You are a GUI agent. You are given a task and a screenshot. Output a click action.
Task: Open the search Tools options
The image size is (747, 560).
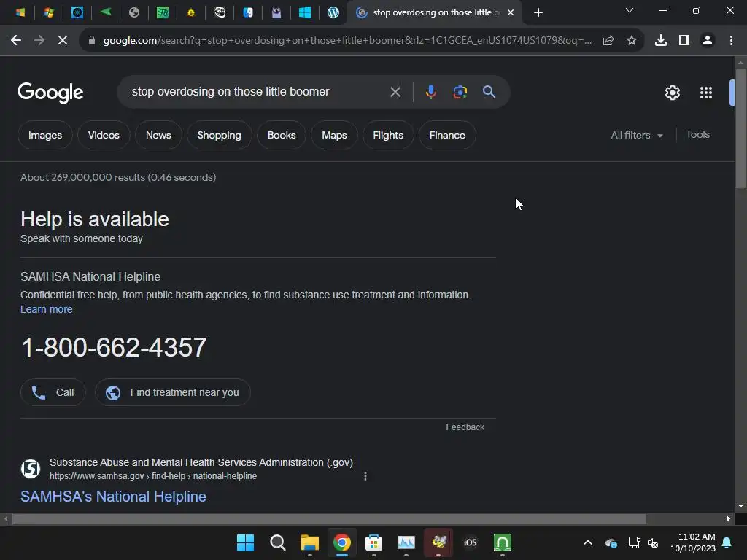point(697,135)
